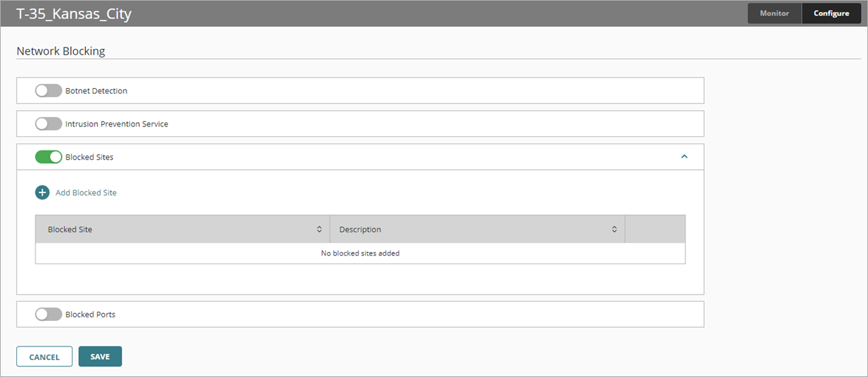This screenshot has height=377, width=868.
Task: Turn on Intrusion Prevention Service toggle
Action: click(x=48, y=124)
